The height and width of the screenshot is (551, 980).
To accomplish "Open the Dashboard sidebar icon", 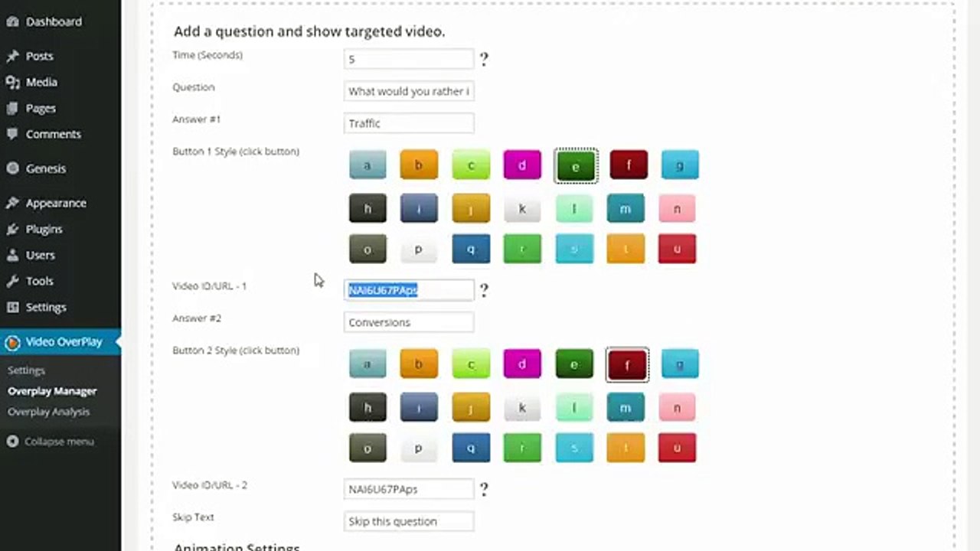I will [12, 21].
